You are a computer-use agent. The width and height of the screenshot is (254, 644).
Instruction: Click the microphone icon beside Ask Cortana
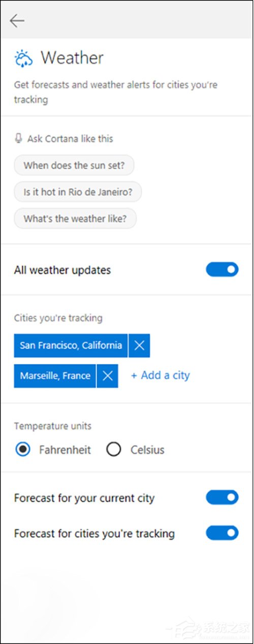[x=19, y=139]
